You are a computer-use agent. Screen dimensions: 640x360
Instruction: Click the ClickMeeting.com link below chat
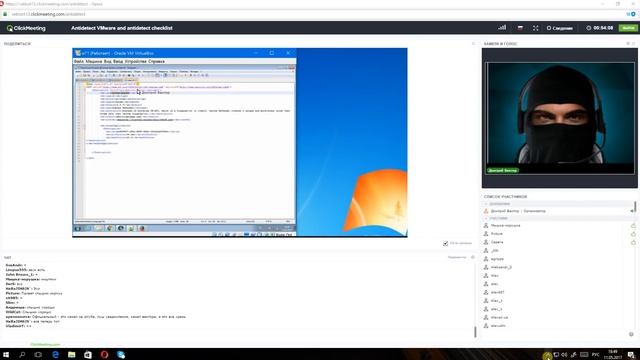(x=45, y=344)
